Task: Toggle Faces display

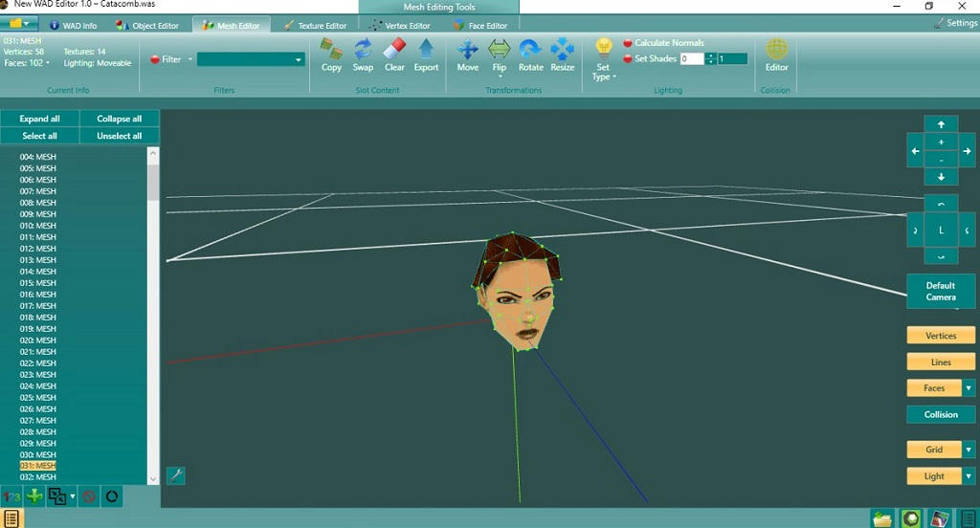Action: coord(934,388)
